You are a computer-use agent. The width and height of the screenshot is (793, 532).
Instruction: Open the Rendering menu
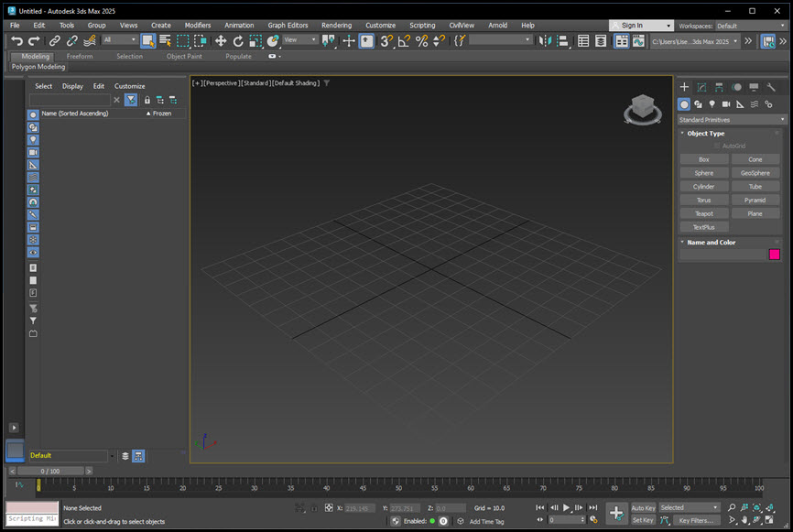tap(336, 26)
